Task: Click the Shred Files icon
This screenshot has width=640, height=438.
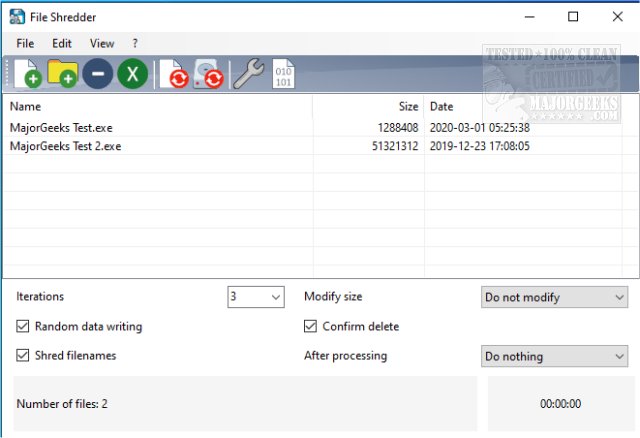Action: pos(173,75)
